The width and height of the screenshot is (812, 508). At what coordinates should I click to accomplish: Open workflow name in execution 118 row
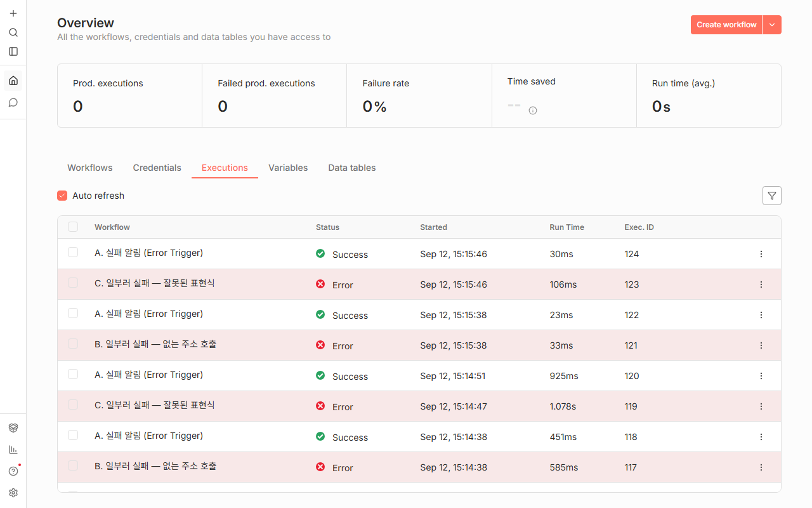pos(148,436)
